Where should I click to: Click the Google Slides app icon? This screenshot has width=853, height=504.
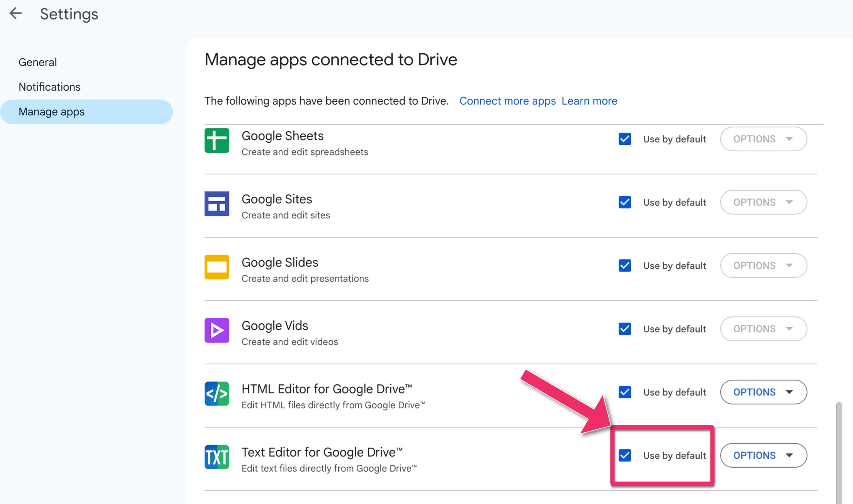point(217,267)
